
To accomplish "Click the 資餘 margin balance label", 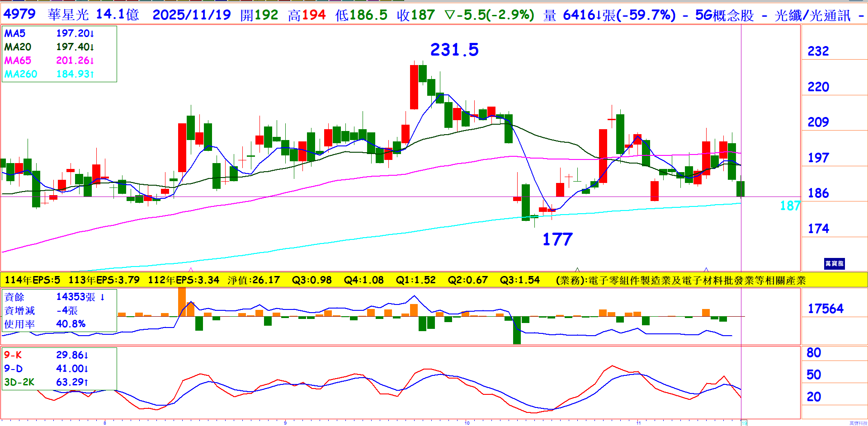I will (14, 297).
